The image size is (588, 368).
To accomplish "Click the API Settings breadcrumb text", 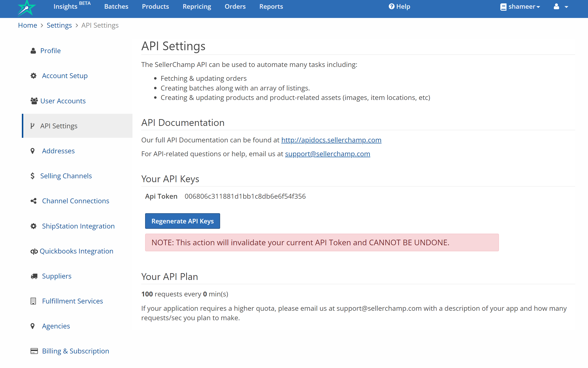I will tap(100, 25).
